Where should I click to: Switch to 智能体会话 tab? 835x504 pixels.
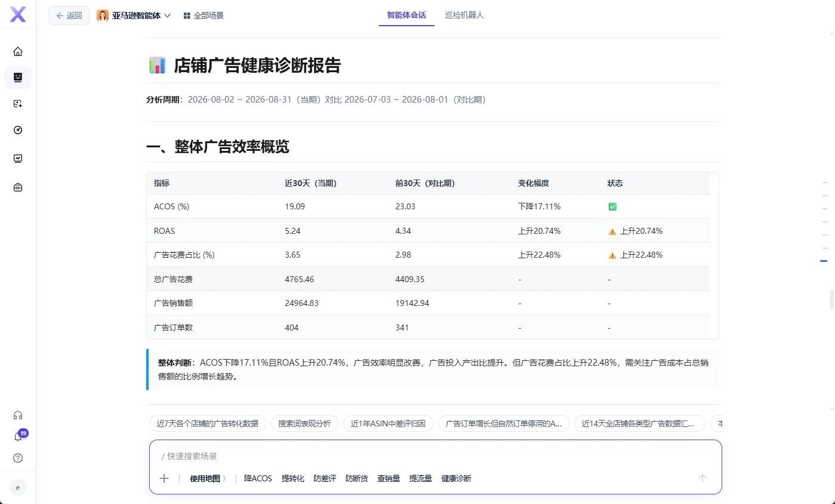[x=406, y=15]
